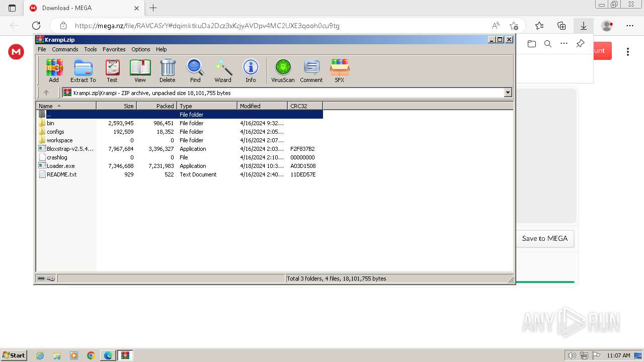Open MEGA page vertical dots menu
The image size is (644, 362).
coord(628,51)
